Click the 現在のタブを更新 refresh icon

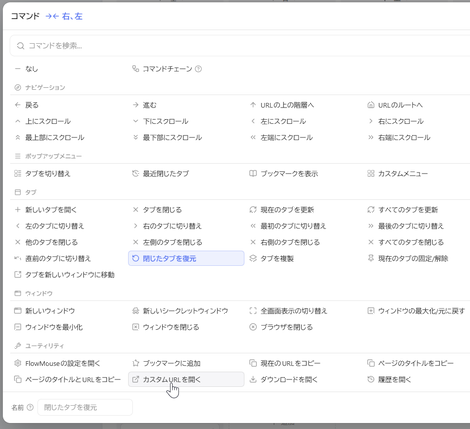click(x=253, y=210)
